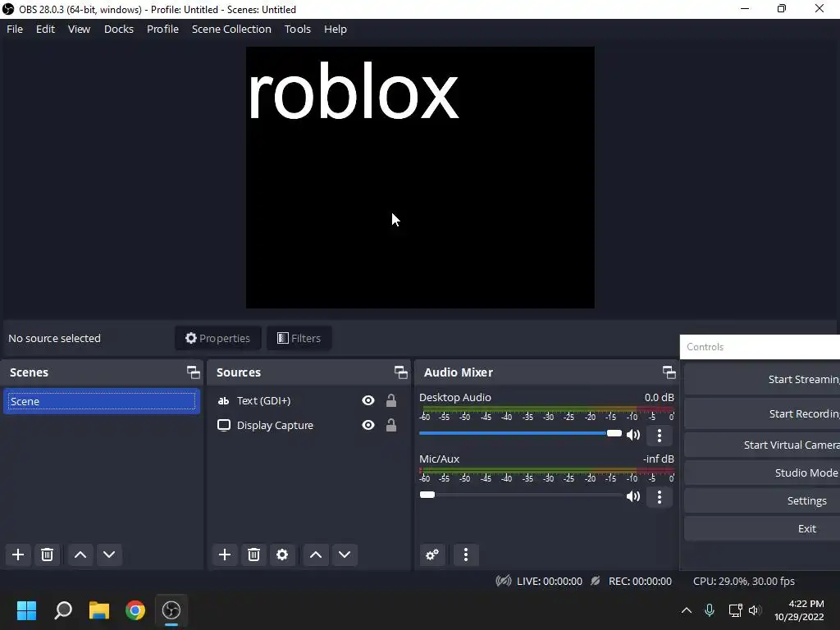
Task: Open the Tools menu
Action: (297, 29)
